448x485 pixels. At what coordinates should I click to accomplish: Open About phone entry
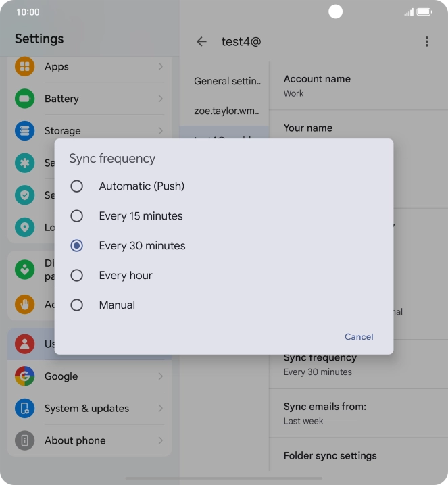(x=89, y=440)
